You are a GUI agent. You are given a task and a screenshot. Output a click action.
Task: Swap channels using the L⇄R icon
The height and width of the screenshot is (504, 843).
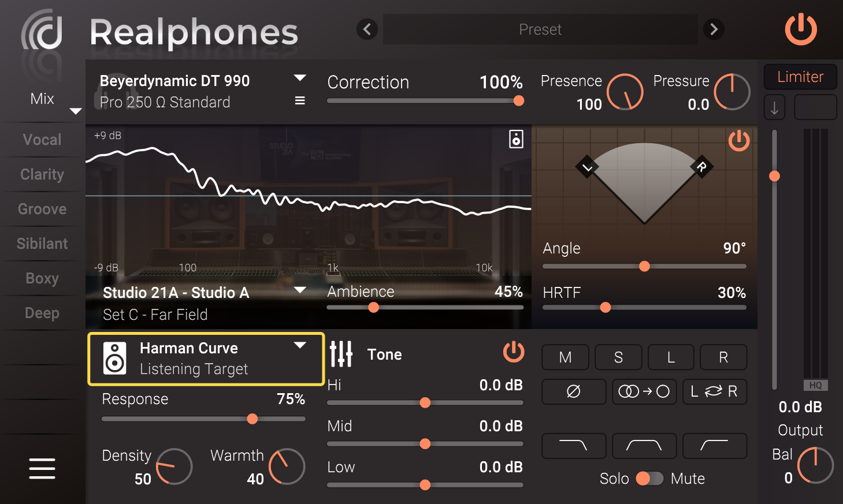pyautogui.click(x=715, y=391)
